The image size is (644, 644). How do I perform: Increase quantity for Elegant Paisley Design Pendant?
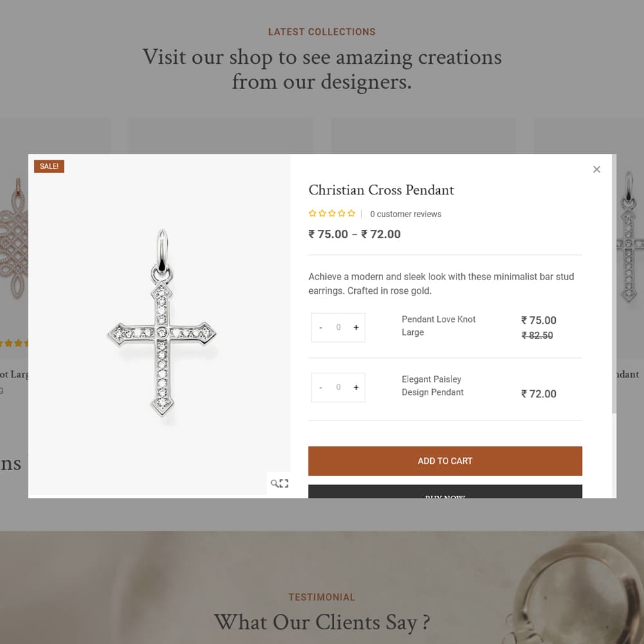(356, 387)
